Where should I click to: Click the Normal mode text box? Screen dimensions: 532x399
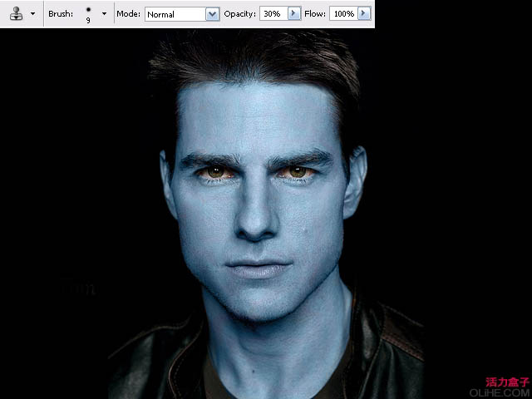175,14
